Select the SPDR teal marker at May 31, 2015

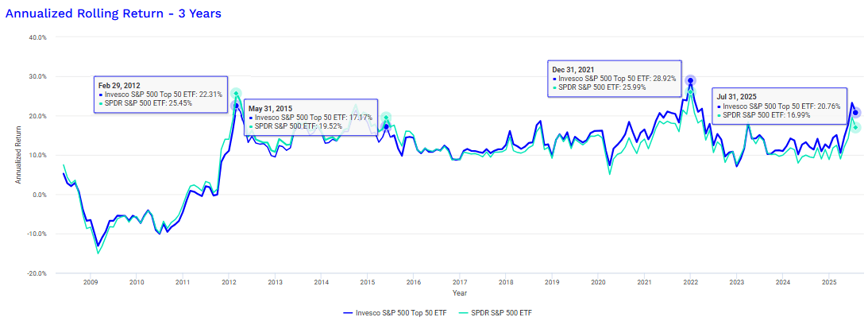[x=386, y=118]
